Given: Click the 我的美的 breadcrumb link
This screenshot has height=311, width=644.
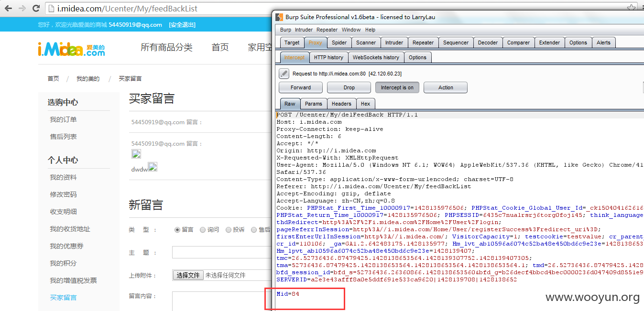Looking at the screenshot, I should click(88, 79).
